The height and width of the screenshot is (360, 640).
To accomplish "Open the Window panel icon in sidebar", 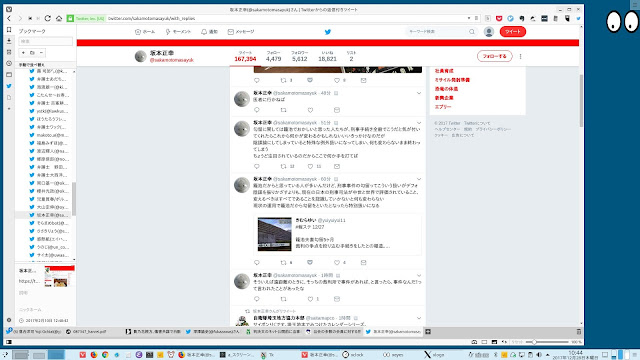I will coord(9,75).
